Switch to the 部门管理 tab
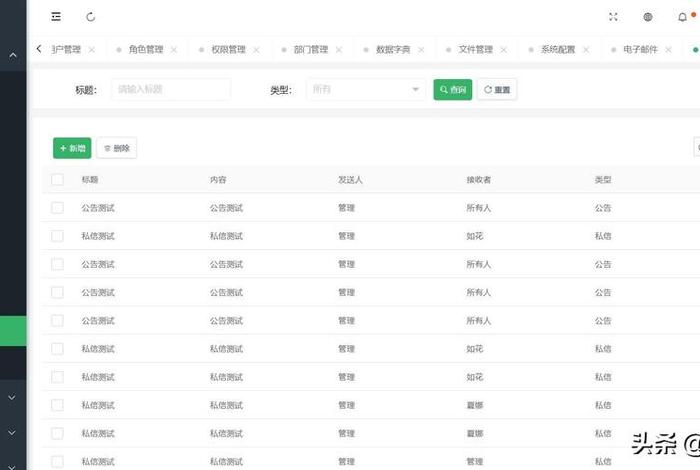This screenshot has width=700, height=470. click(311, 50)
